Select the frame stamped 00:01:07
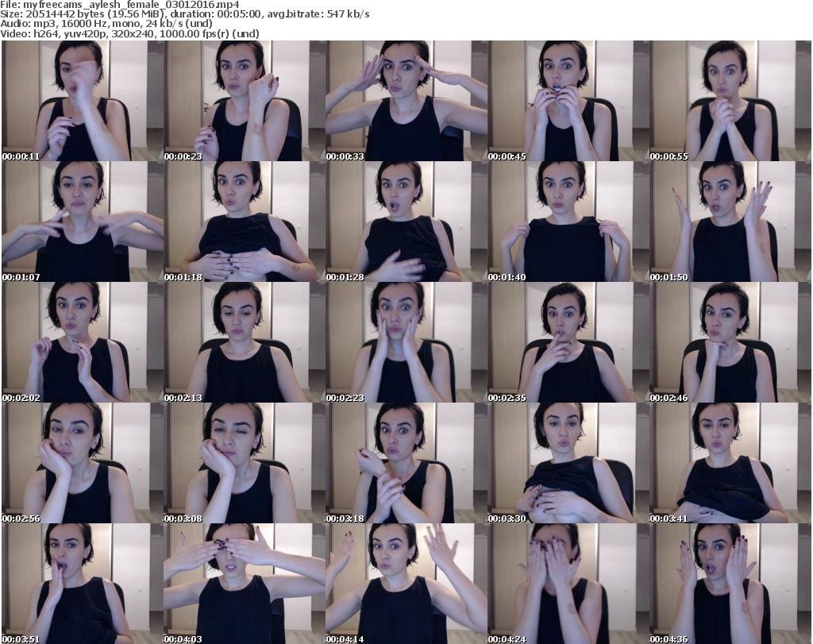 (83, 222)
